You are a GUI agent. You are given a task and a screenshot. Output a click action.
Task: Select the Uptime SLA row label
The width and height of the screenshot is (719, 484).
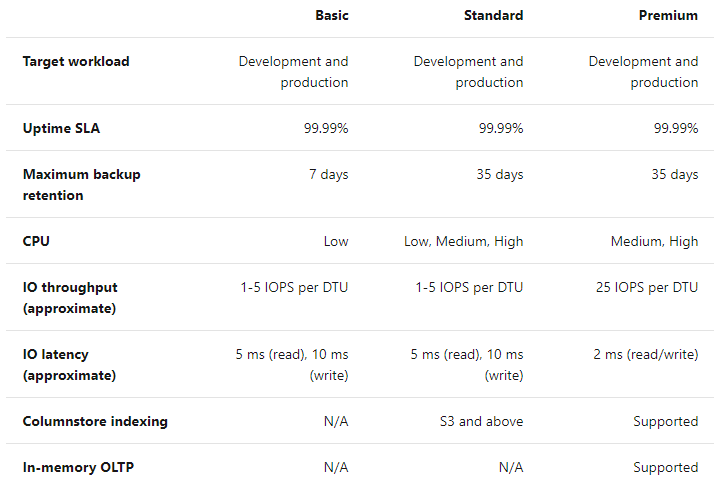point(61,128)
